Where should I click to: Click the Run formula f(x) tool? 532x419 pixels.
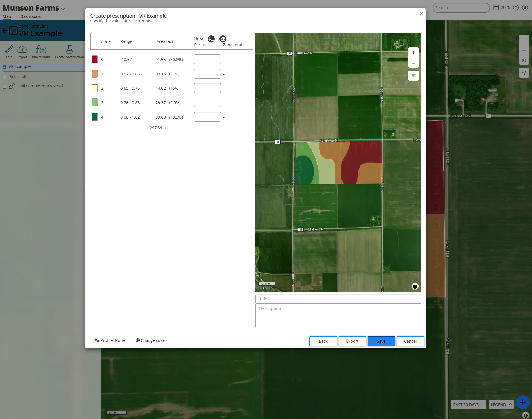pyautogui.click(x=41, y=52)
